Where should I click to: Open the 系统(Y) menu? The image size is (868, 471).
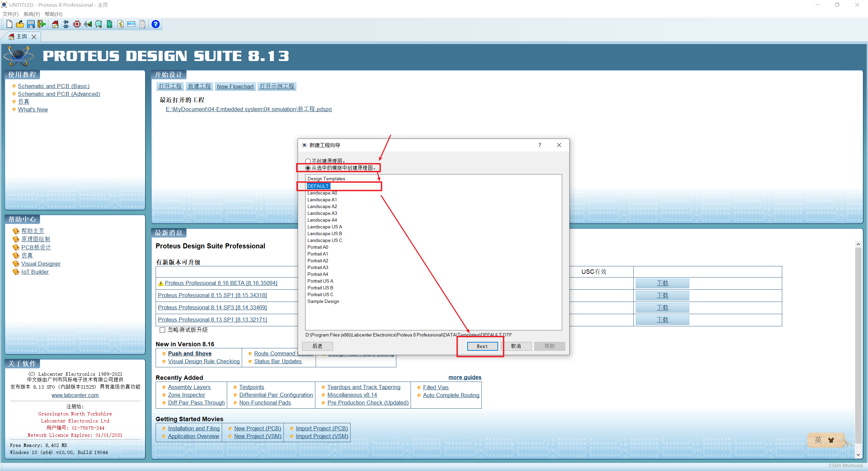coord(32,14)
